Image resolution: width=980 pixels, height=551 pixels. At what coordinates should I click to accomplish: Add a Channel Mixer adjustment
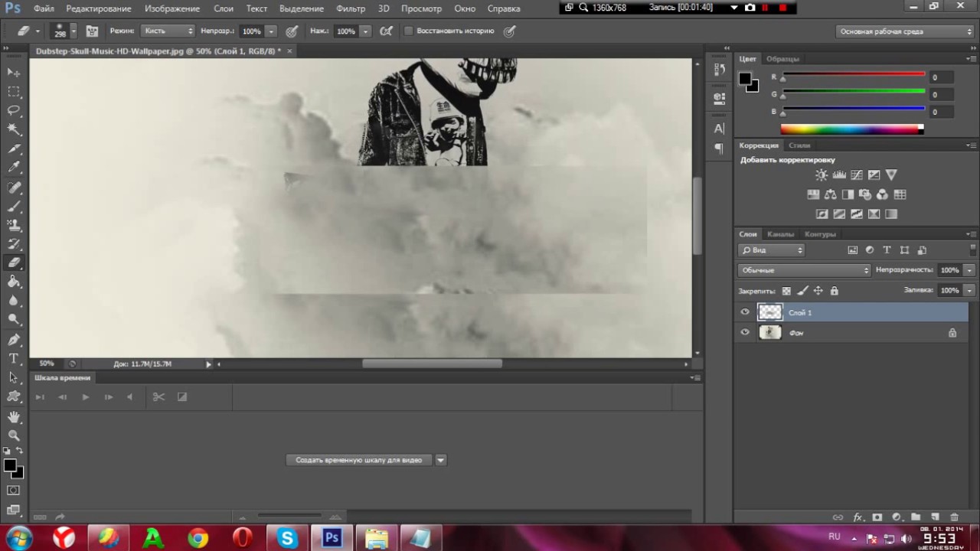pos(882,194)
